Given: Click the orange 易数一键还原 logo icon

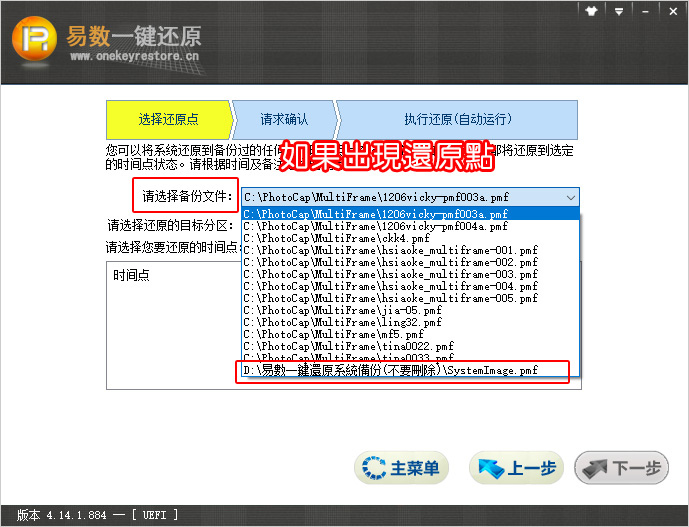Looking at the screenshot, I should pos(34,39).
